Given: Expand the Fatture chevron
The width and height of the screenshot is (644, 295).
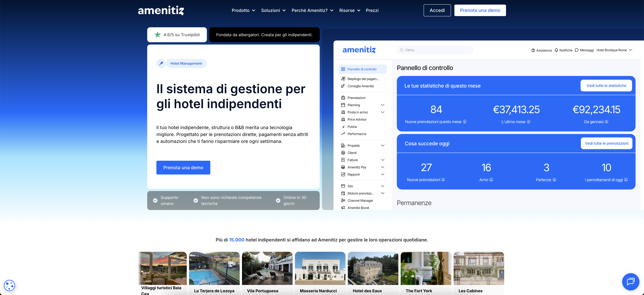Looking at the screenshot, I should tap(383, 160).
